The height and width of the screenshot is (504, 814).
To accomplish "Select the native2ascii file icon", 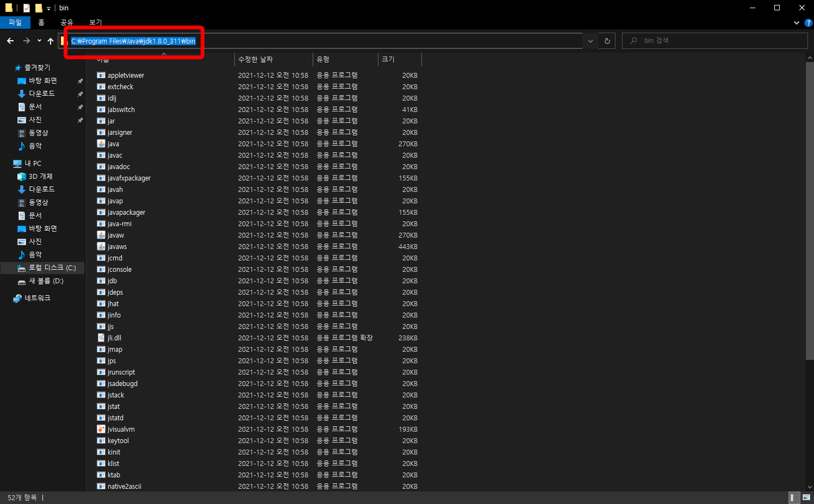I will [101, 486].
